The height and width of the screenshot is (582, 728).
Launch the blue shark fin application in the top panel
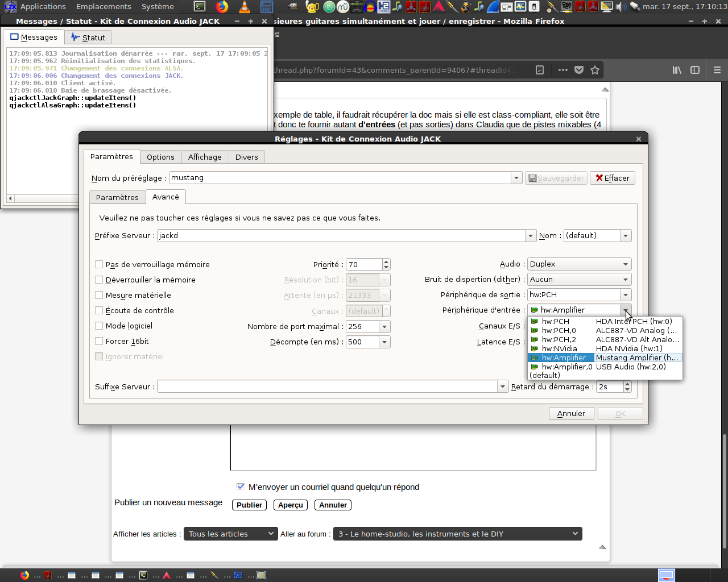494,7
